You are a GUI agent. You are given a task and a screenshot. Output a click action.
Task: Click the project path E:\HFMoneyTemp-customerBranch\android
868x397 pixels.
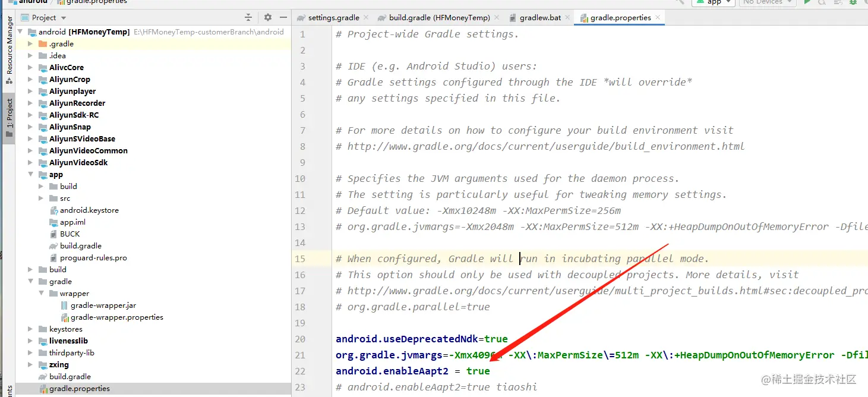[x=209, y=32]
